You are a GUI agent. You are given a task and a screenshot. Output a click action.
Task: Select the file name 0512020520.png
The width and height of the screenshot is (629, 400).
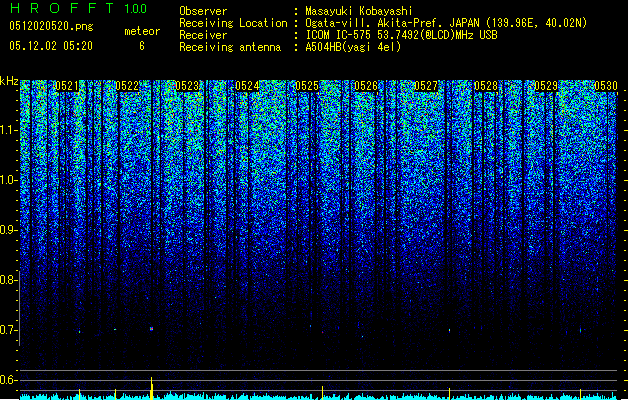pyautogui.click(x=51, y=26)
